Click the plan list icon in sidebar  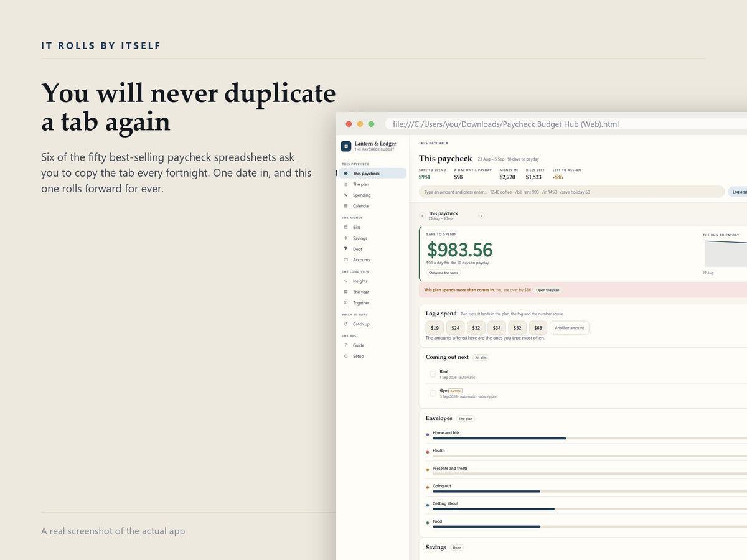(x=345, y=184)
